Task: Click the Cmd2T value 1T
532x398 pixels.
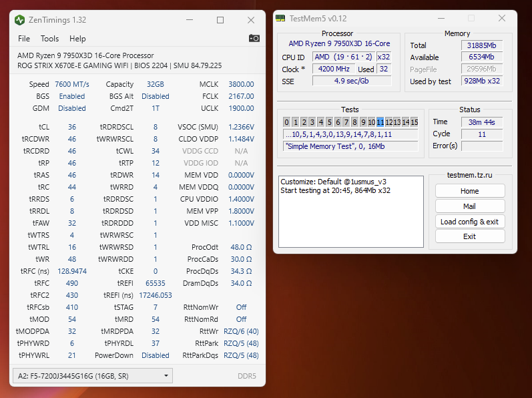Action: tap(156, 108)
